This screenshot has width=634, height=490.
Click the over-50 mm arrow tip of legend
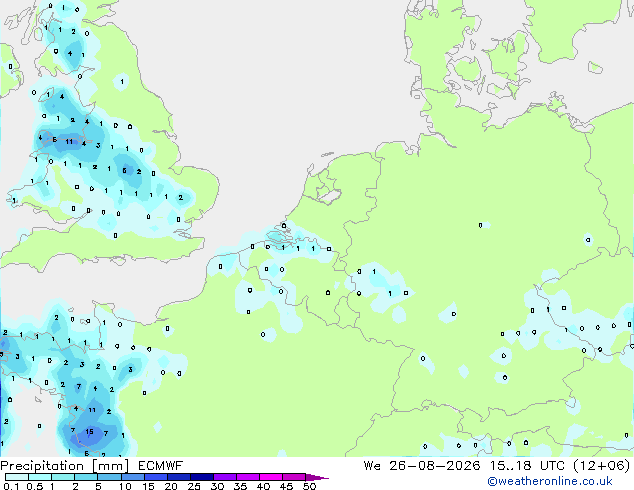(x=317, y=477)
